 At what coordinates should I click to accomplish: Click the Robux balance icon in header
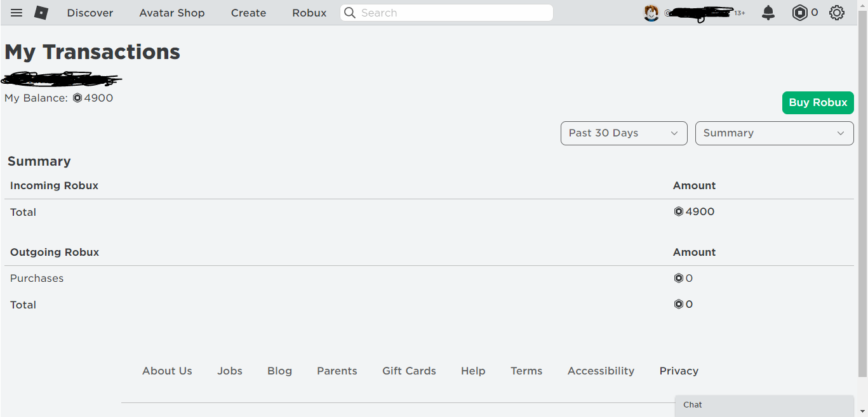point(799,13)
